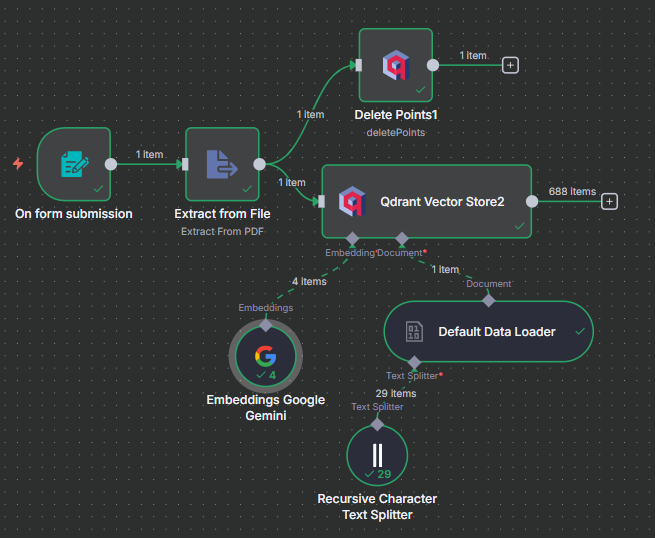Screen dimensions: 655x538
Task: Click the "688 items" connection label
Action: 572,191
